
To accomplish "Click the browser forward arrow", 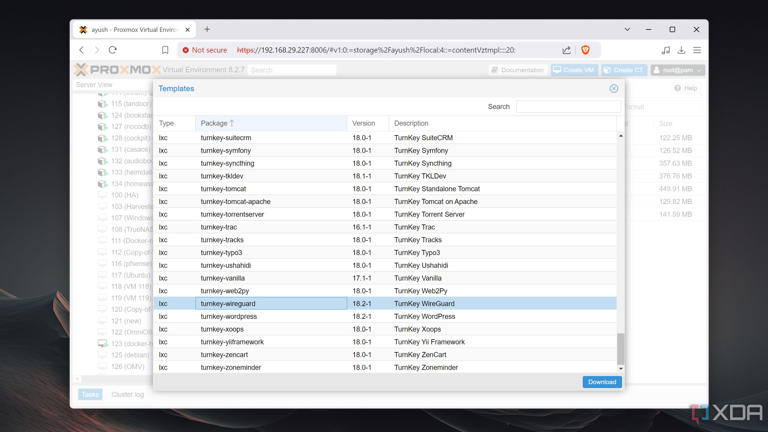I will [x=97, y=50].
